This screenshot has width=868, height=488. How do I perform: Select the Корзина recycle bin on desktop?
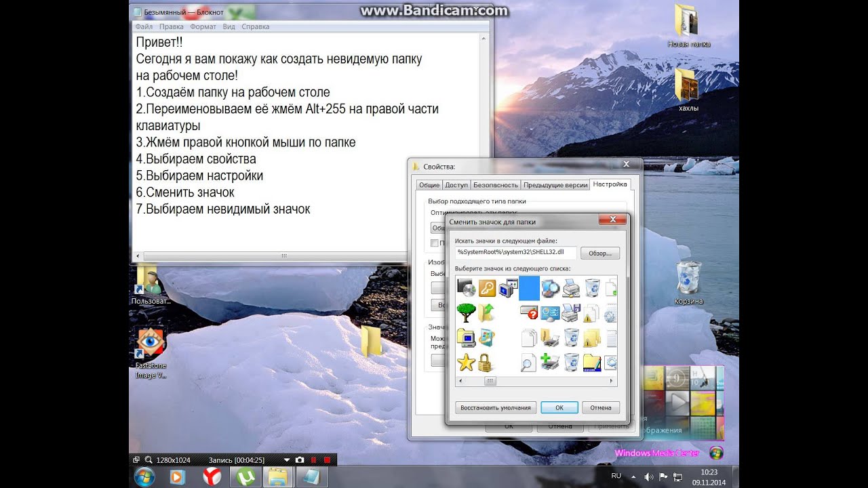(x=688, y=283)
